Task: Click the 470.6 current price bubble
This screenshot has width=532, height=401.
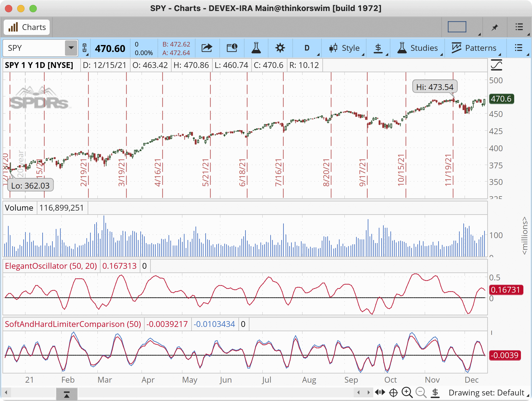Action: 502,99
